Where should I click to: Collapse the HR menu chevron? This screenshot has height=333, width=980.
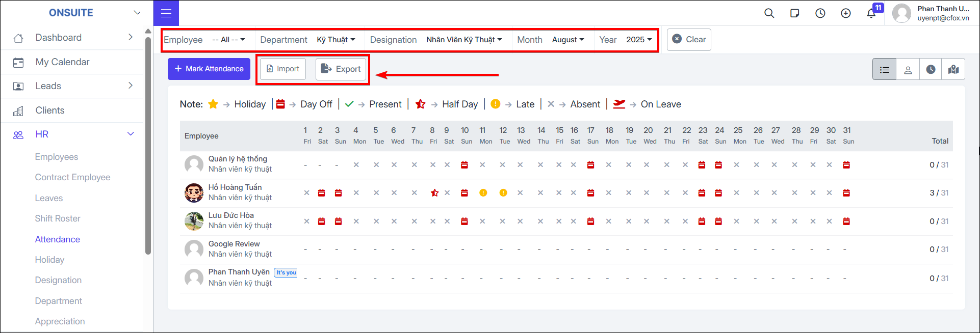tap(131, 134)
